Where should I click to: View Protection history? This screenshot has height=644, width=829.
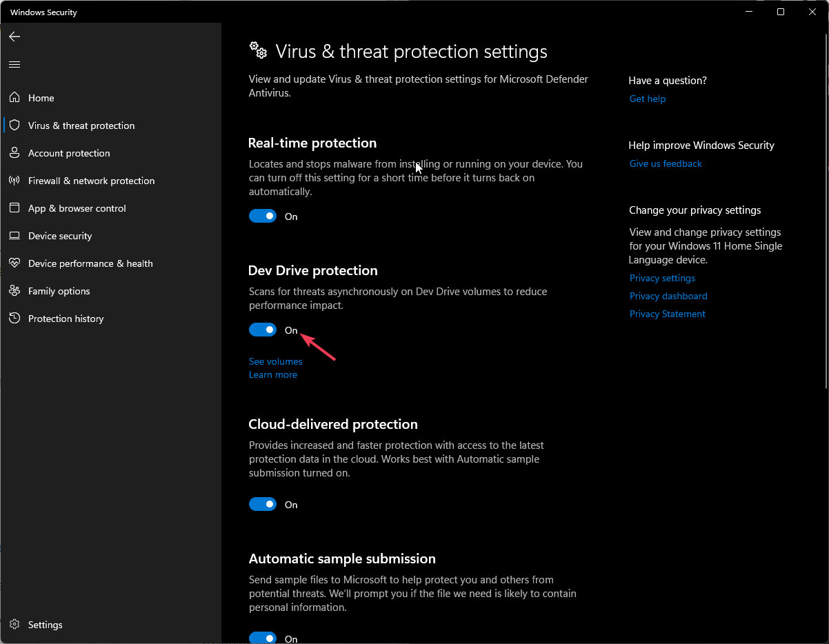pyautogui.click(x=65, y=318)
